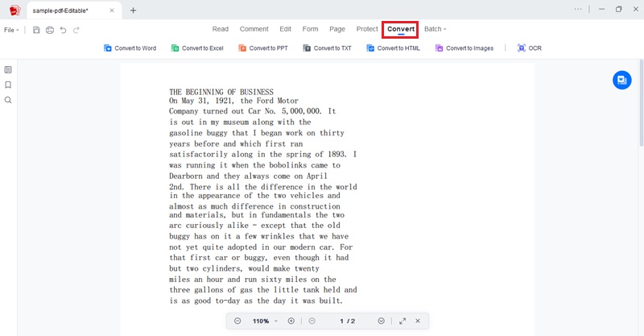Click the Redo arrow icon
644x336 pixels.
[76, 30]
